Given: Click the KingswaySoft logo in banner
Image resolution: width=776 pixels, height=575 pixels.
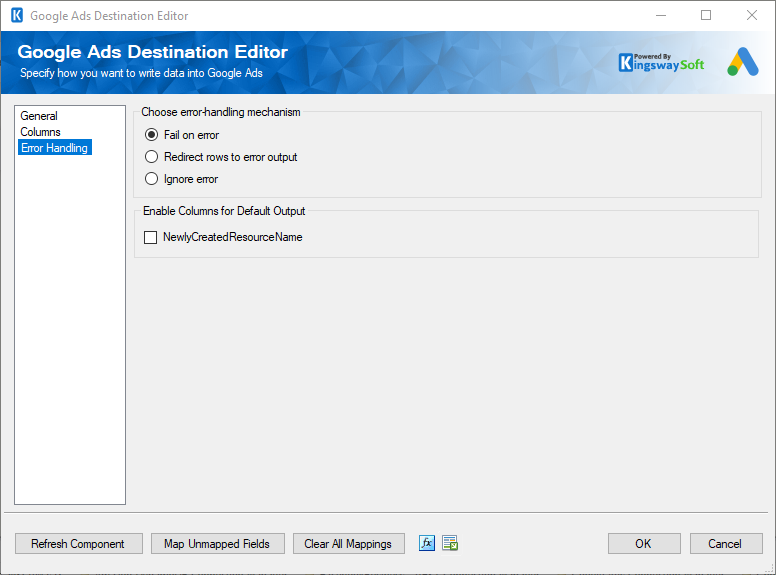Looking at the screenshot, I should coord(661,63).
